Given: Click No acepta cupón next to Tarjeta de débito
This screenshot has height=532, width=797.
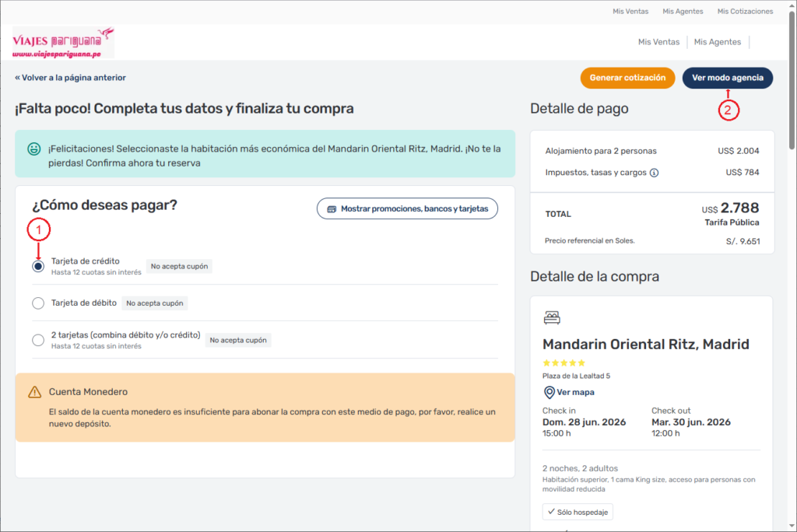Looking at the screenshot, I should point(155,303).
